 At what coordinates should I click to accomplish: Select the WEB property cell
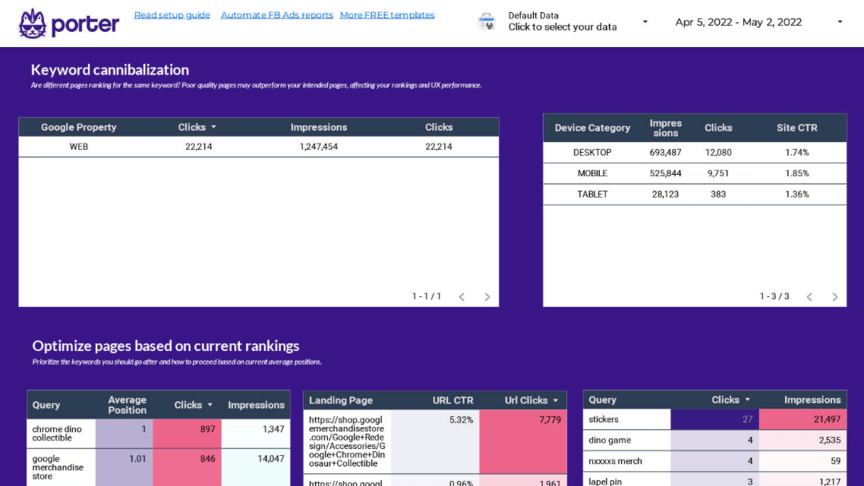(79, 147)
